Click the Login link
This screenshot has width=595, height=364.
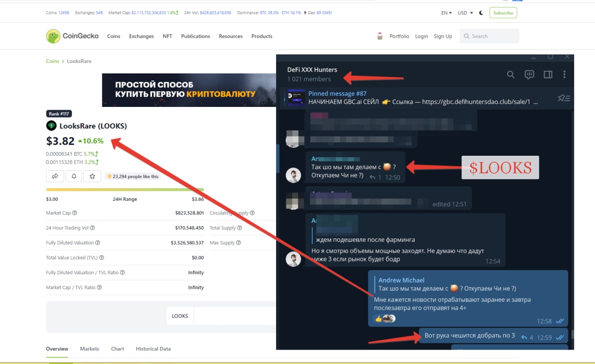point(422,36)
